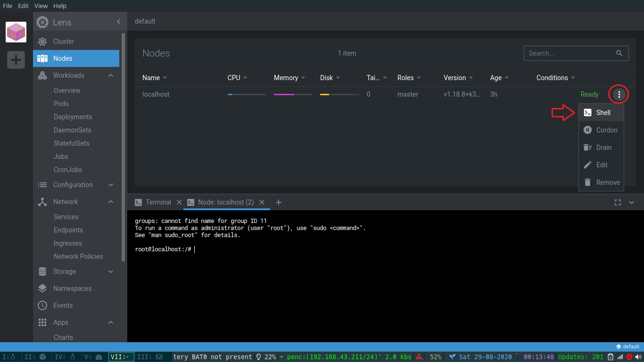Click the search magnifier icon

(x=619, y=53)
